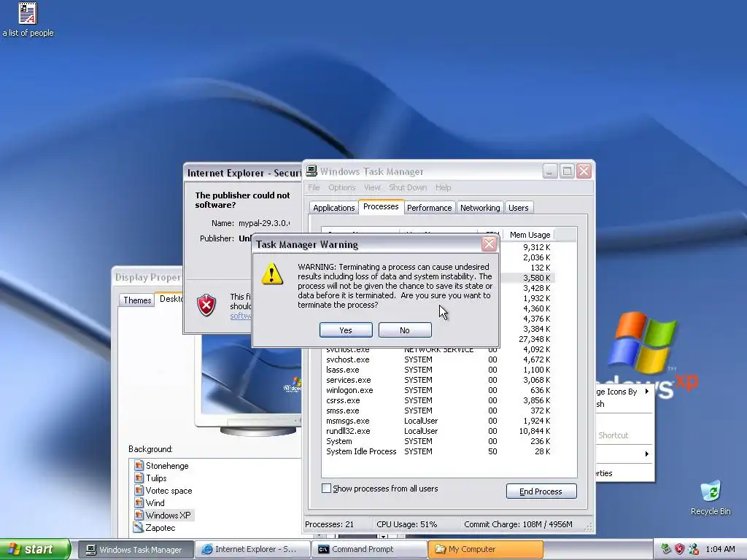Click the 27,348 K memory usage value

pos(535,339)
